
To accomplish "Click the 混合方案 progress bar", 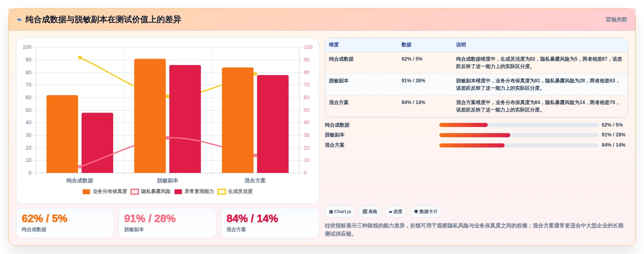I will pyautogui.click(x=518, y=145).
